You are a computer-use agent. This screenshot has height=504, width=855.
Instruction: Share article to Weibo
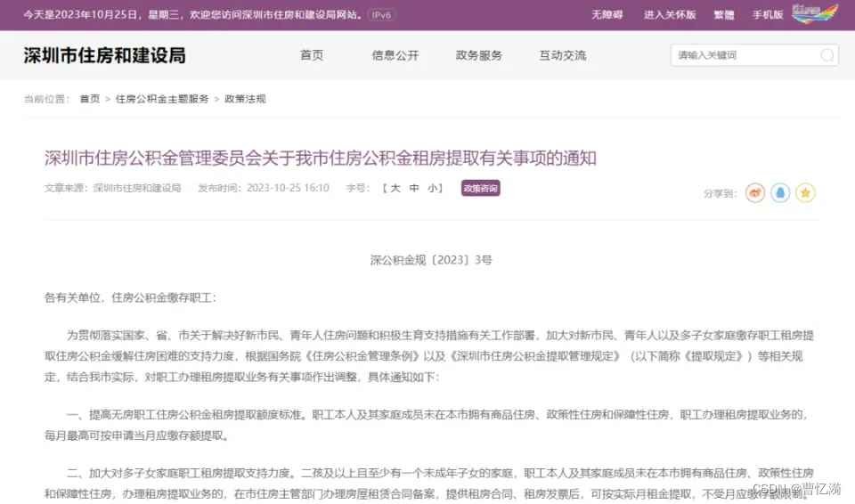pos(755,192)
